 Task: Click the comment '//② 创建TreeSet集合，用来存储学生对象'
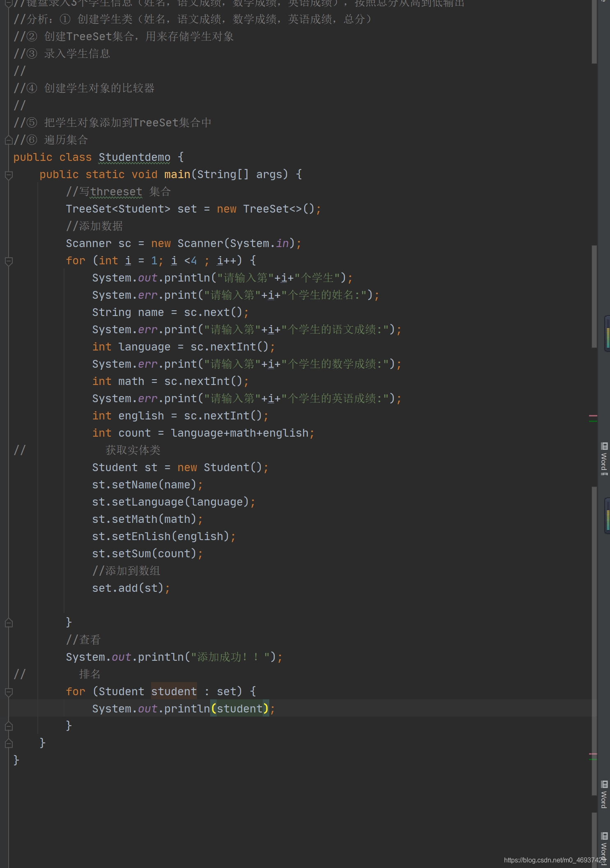[124, 37]
